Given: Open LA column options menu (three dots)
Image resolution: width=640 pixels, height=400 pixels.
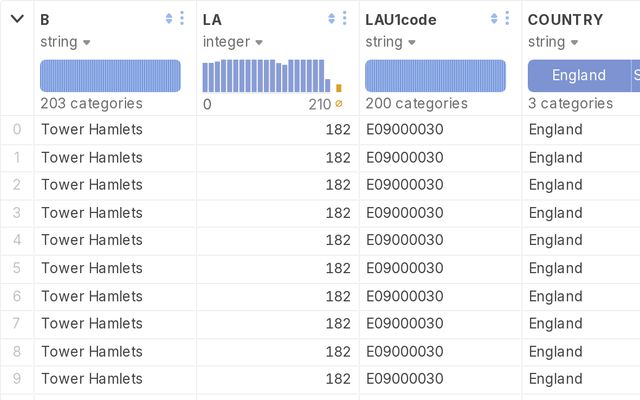Looking at the screenshot, I should 344,18.
